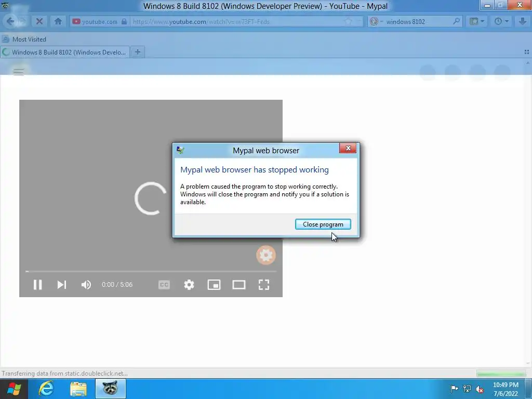Open search engine selector dropdown
This screenshot has height=399, width=532.
click(376, 21)
